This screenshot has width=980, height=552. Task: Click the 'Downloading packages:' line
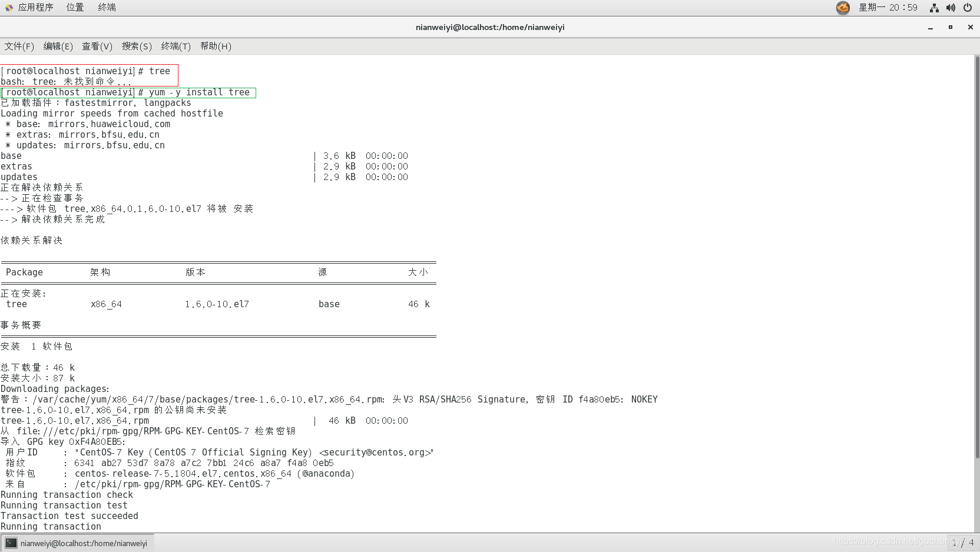point(55,389)
